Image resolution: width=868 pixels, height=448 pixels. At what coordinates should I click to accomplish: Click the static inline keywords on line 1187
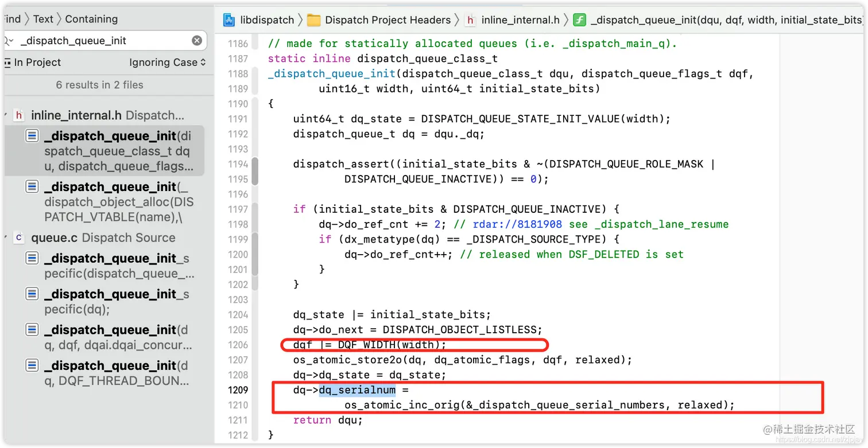(x=309, y=59)
